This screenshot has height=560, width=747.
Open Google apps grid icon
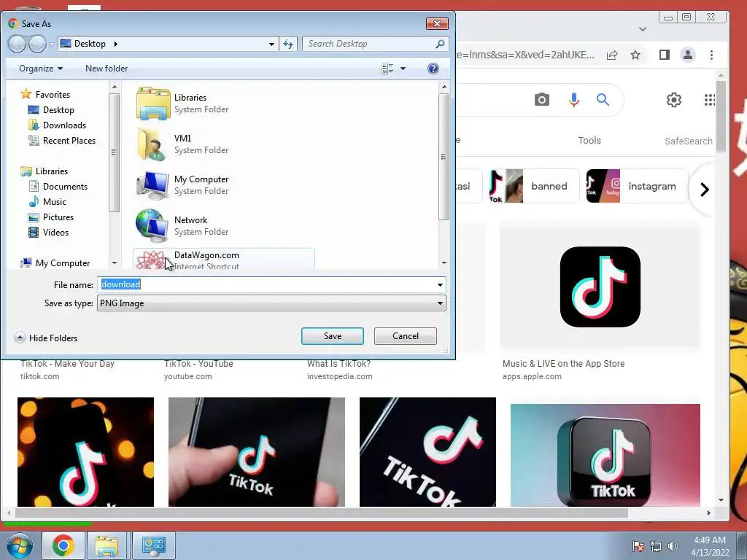(x=709, y=99)
